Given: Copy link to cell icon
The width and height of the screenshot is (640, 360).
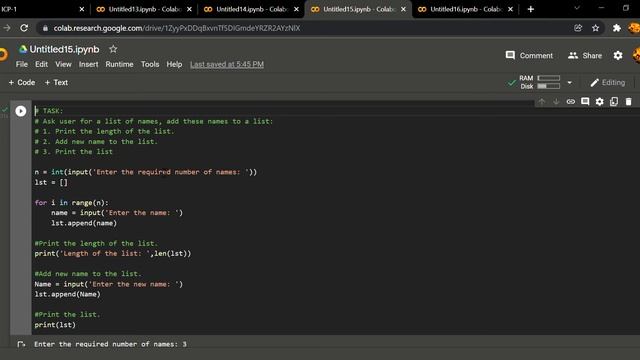Looking at the screenshot, I should click(571, 102).
